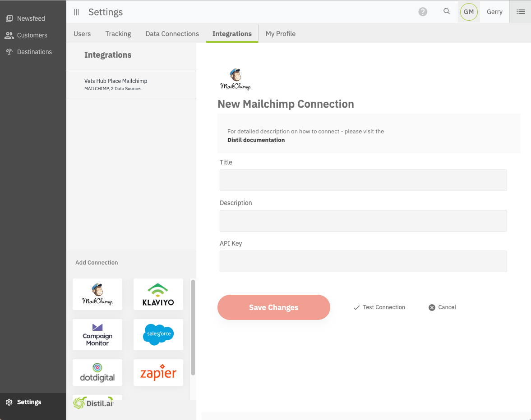Select Vets Hub Place Mailchimp integration
The image size is (531, 420).
pos(131,85)
